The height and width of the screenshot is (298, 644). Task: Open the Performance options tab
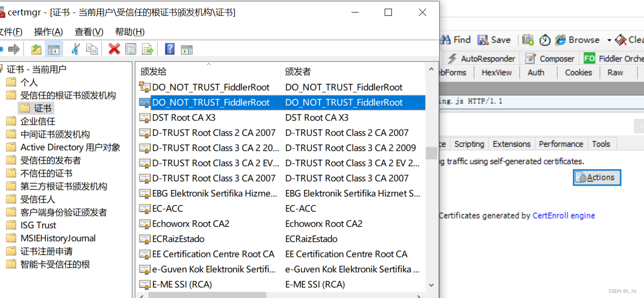[x=561, y=144]
